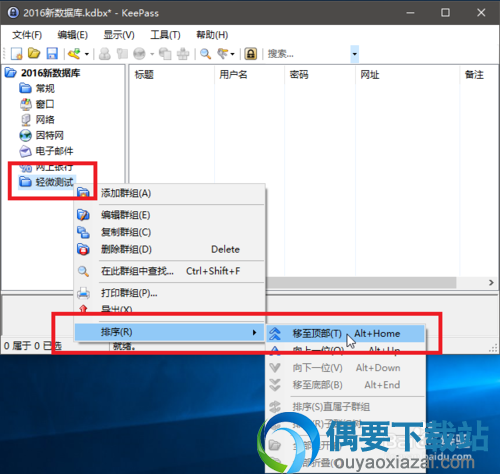The width and height of the screenshot is (500, 474).
Task: Click the New database toolbar icon
Action: [x=16, y=54]
